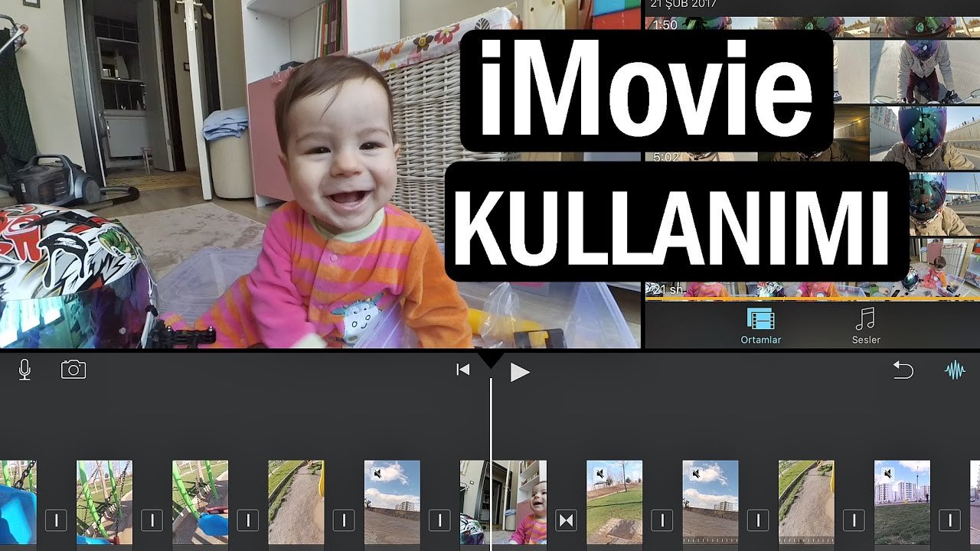The width and height of the screenshot is (980, 551).
Task: Select transition after park grass clip
Action: 662,520
